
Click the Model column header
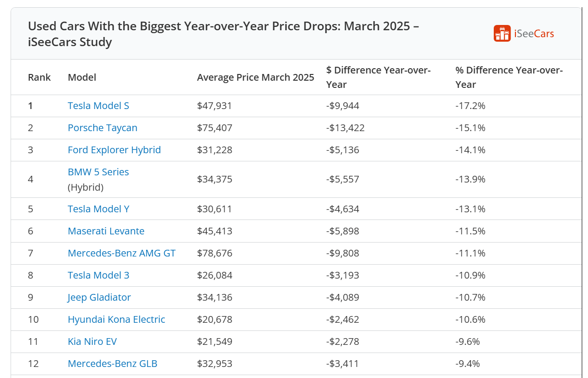(82, 77)
